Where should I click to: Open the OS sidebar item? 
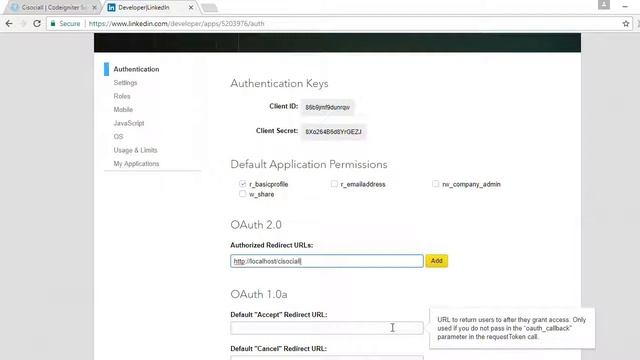click(118, 136)
